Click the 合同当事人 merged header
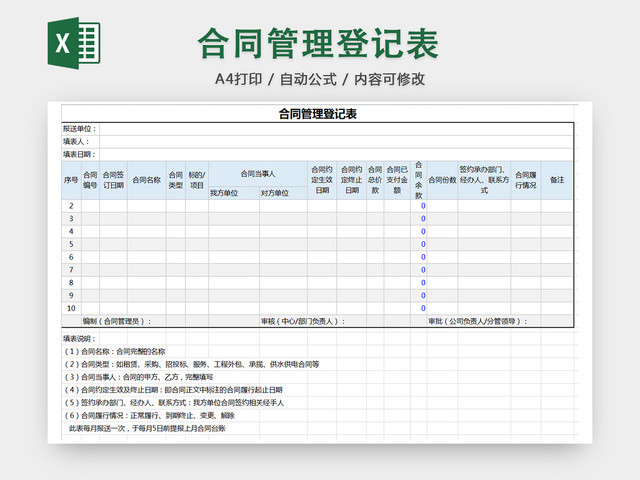The height and width of the screenshot is (480, 640). click(x=258, y=174)
